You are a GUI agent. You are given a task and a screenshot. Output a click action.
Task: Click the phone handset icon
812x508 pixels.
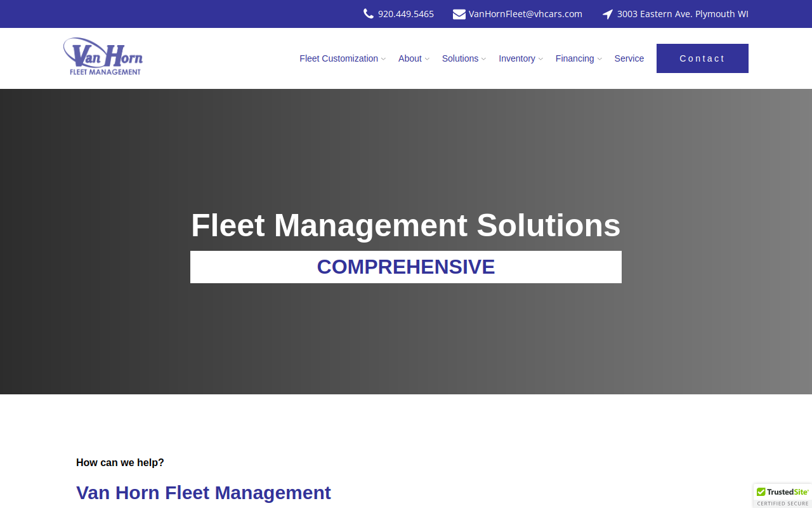click(369, 14)
